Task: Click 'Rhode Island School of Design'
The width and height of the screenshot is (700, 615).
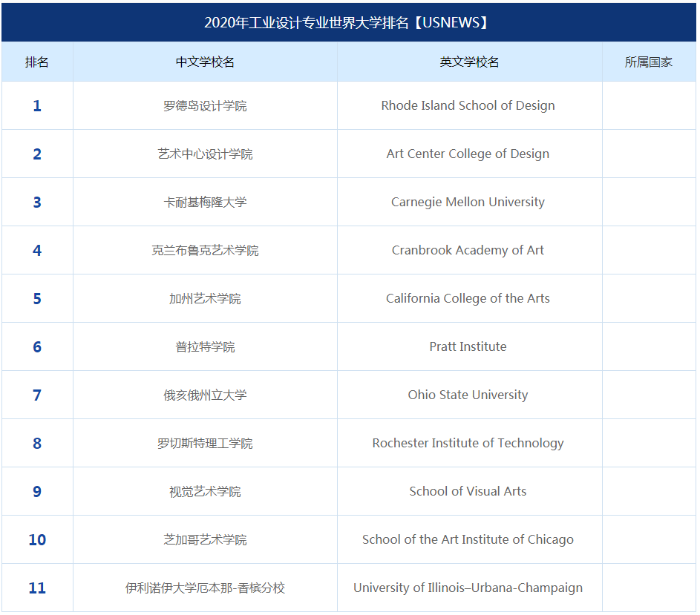Action: (x=468, y=106)
